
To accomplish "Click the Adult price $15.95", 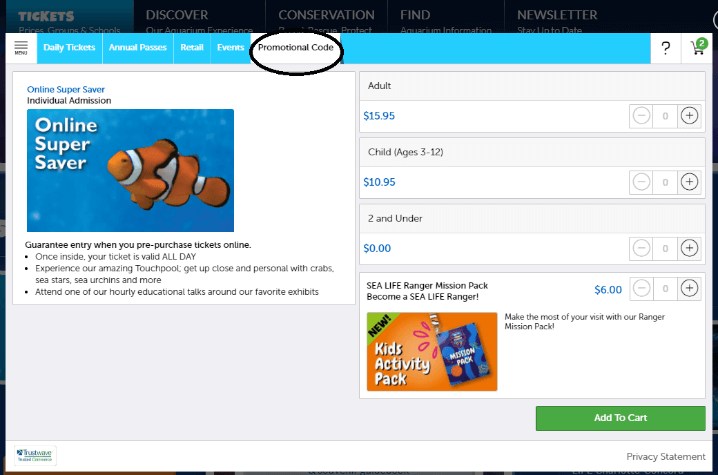I will point(379,116).
